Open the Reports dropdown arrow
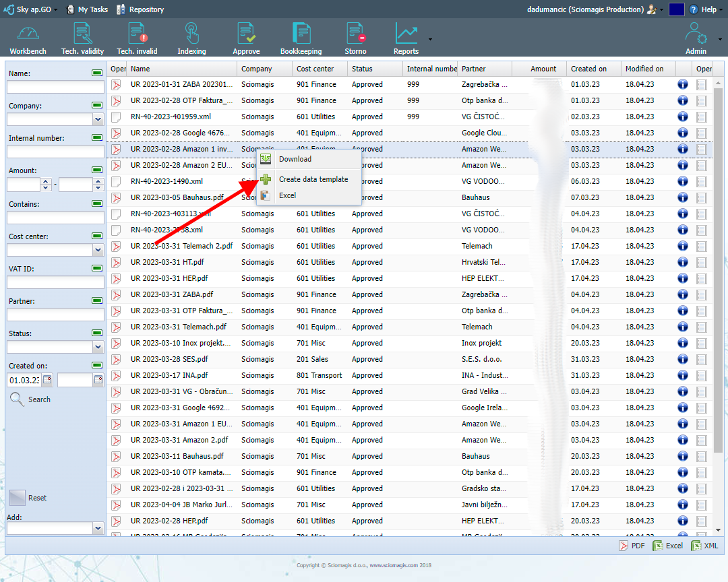This screenshot has width=728, height=582. (x=430, y=40)
